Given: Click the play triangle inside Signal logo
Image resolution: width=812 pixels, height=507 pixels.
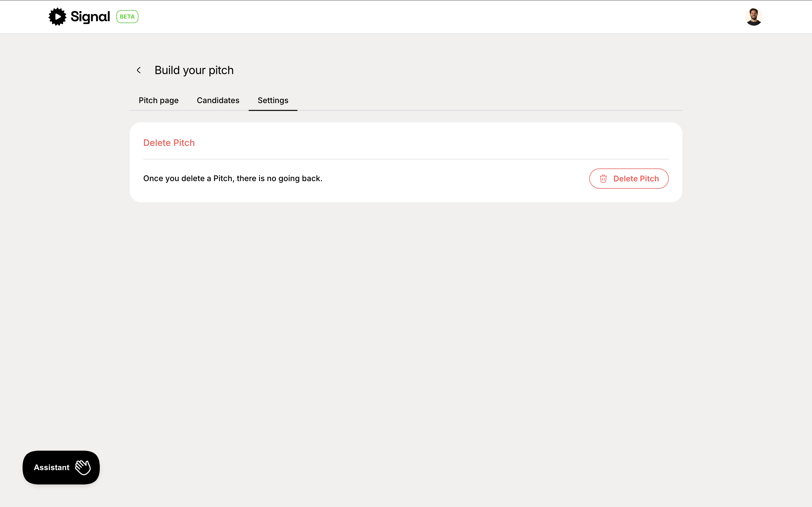Looking at the screenshot, I should [58, 17].
